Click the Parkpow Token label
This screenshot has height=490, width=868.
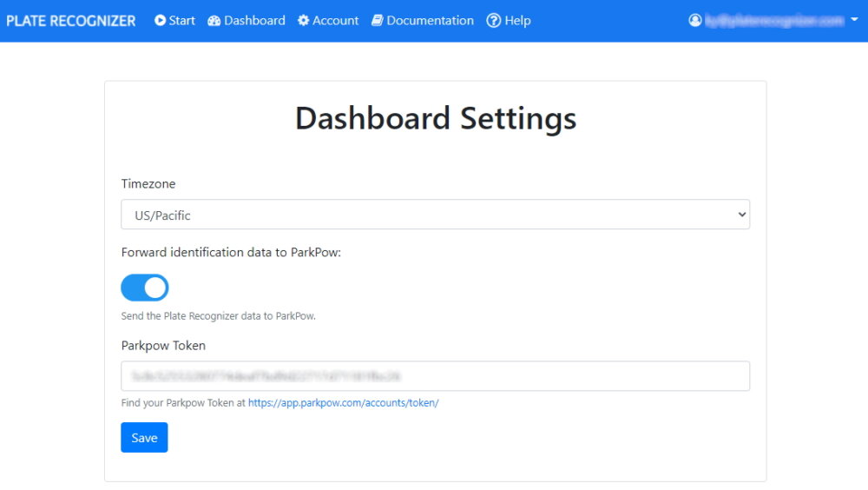click(x=163, y=346)
